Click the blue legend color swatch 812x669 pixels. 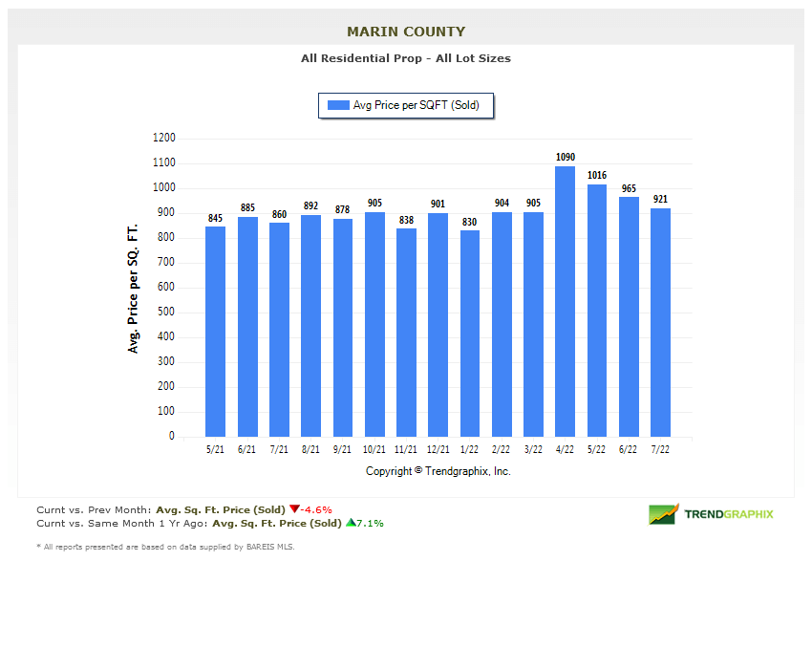click(338, 106)
